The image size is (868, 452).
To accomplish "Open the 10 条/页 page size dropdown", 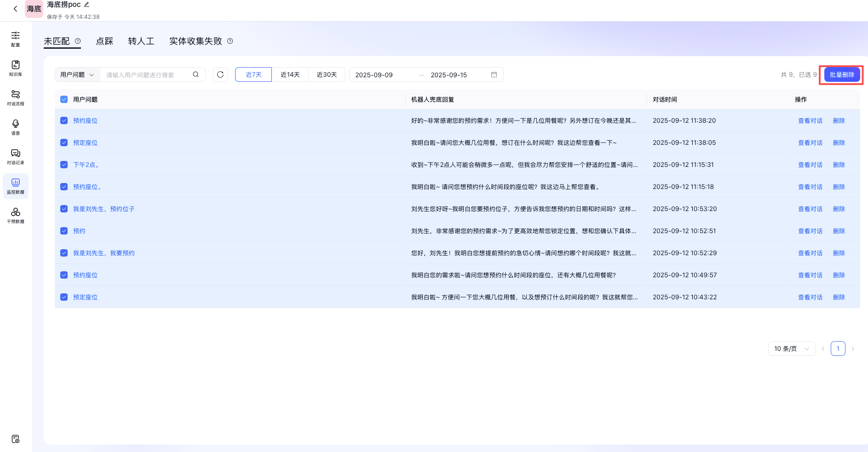I will point(791,348).
